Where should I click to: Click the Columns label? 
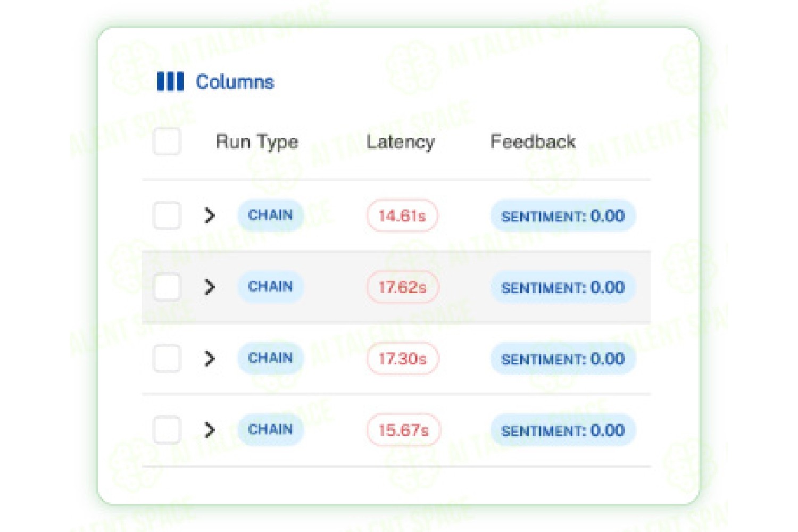point(235,82)
